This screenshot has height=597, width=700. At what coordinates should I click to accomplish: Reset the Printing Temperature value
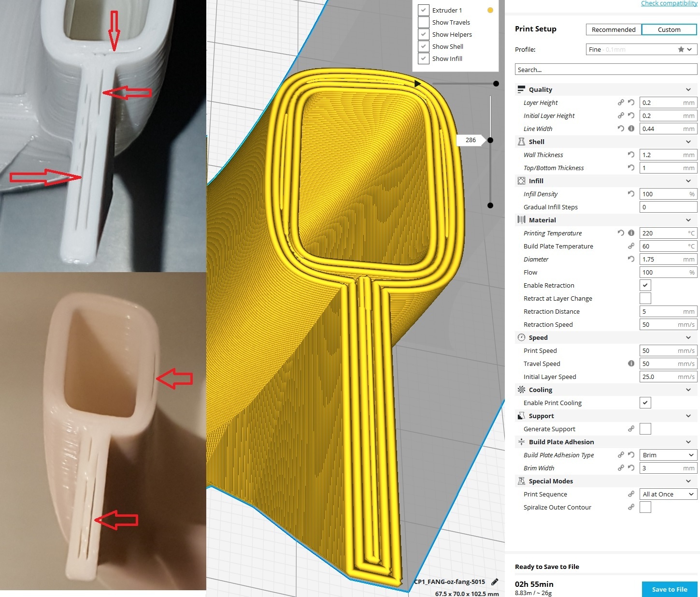click(x=621, y=233)
